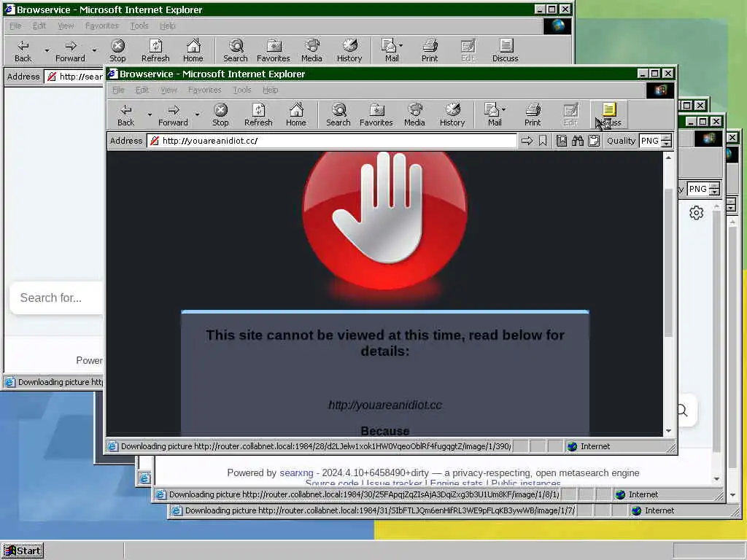Image resolution: width=747 pixels, height=560 pixels.
Task: Click Search in the rear-left window toolbar
Action: tap(236, 51)
